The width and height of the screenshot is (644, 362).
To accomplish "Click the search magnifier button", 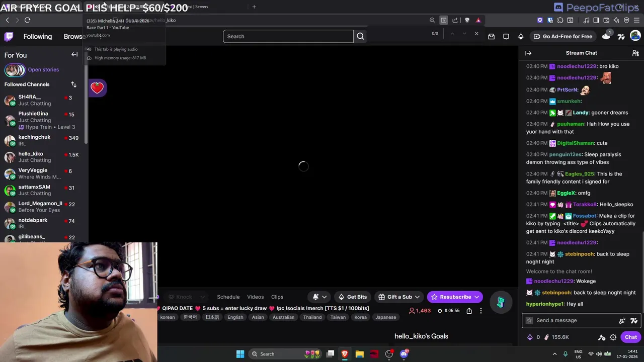I will click(x=360, y=36).
